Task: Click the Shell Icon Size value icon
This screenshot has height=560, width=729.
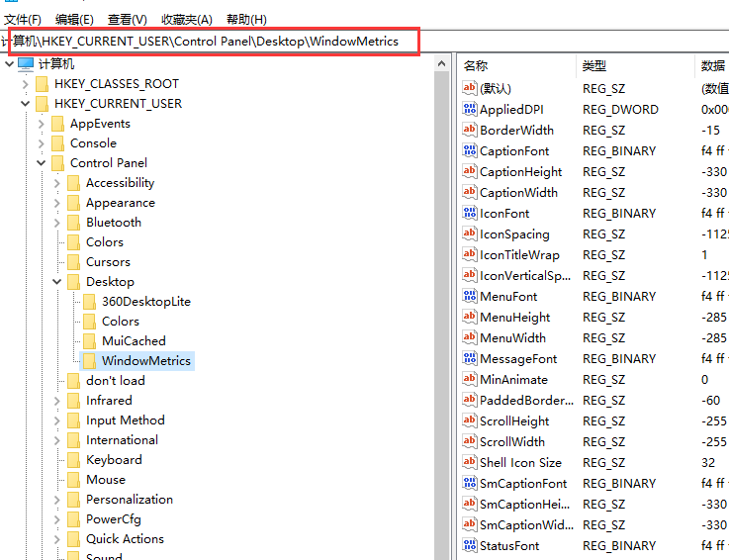Action: point(470,463)
